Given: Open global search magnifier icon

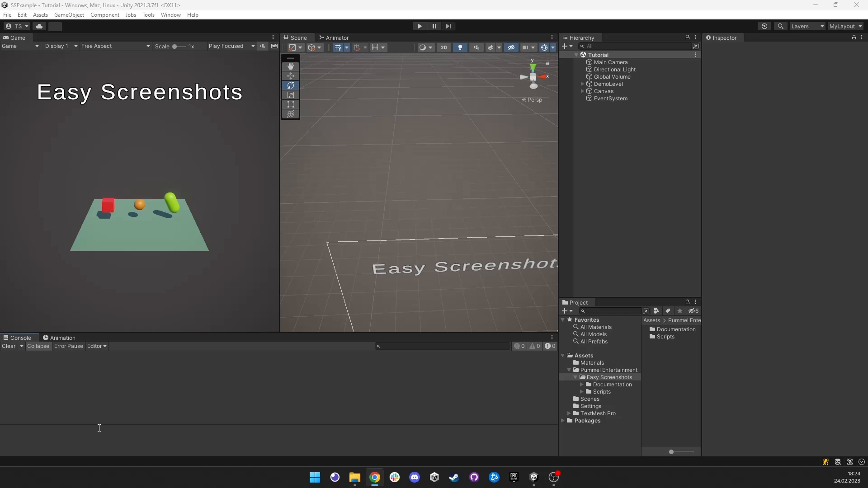Looking at the screenshot, I should [780, 26].
